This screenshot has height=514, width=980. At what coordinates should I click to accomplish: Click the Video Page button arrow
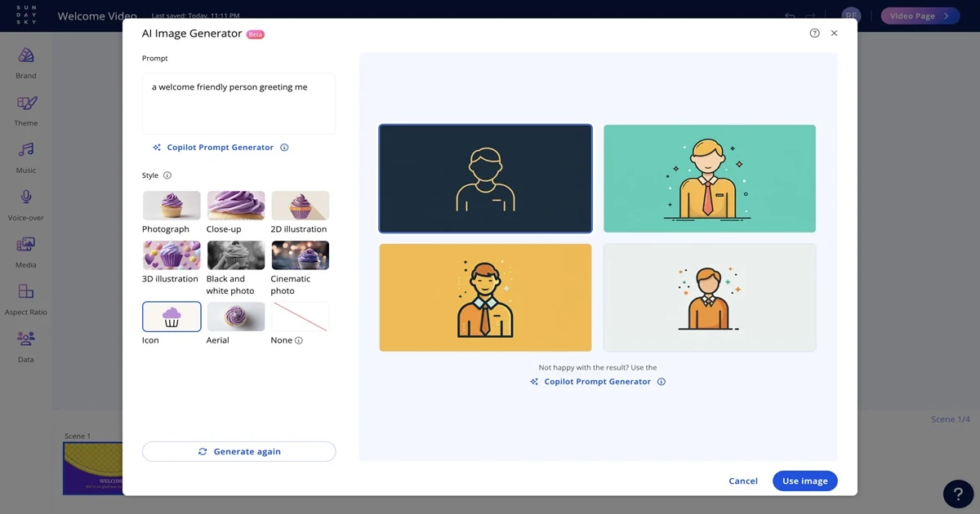[x=947, y=16]
